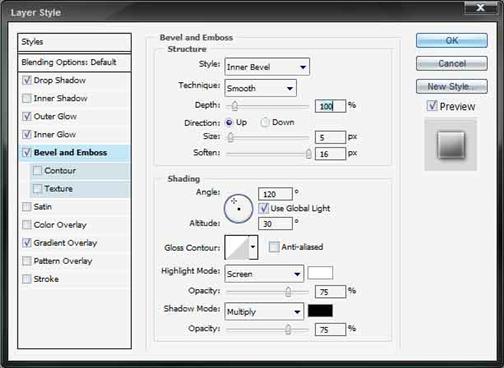Viewport: 504px width, 368px height.
Task: Toggle the Drop Shadow checkbox
Action: coord(27,80)
